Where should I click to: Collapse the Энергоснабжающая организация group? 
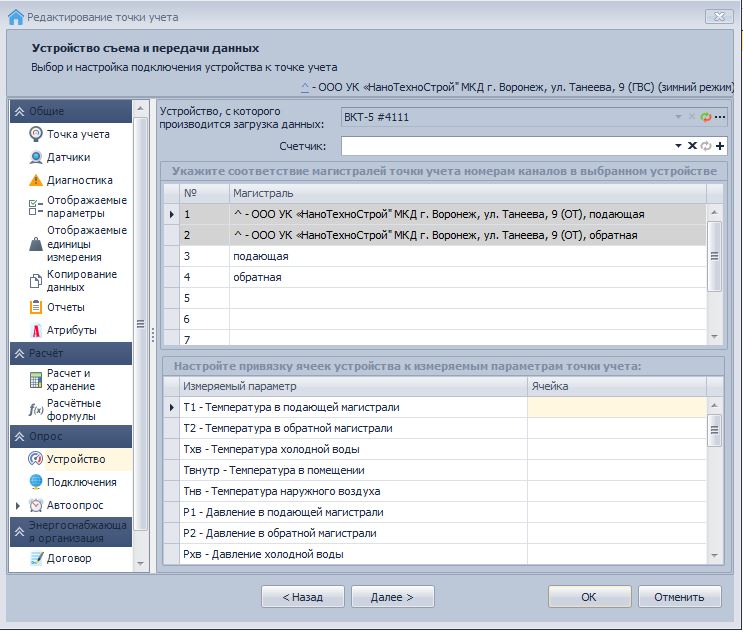19,532
